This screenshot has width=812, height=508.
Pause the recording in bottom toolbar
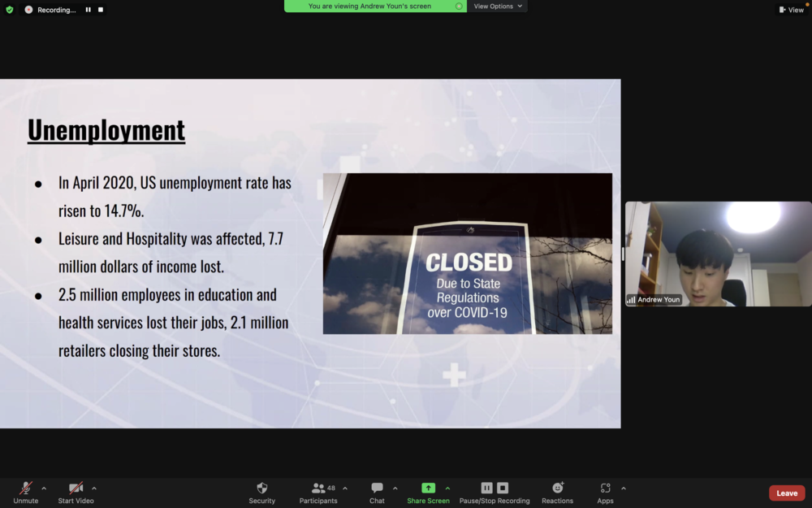[486, 488]
